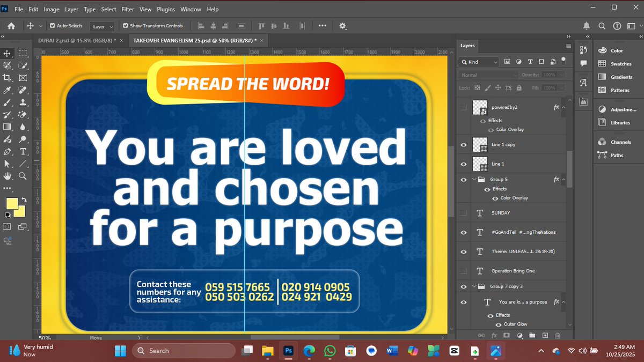This screenshot has width=644, height=362.
Task: Select the Move tool
Action: click(8, 53)
